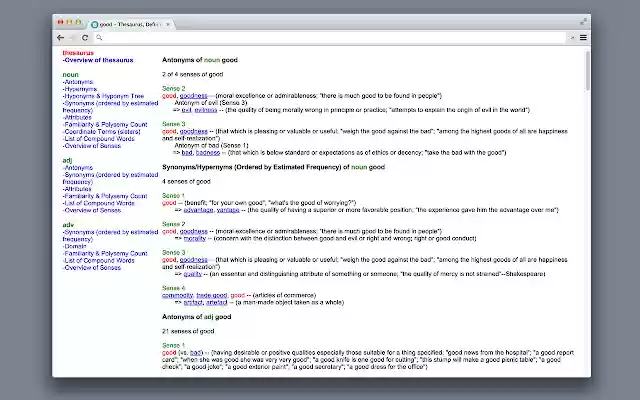Click the 'Antonyms of adj good' heading
This screenshot has height=400, width=640.
pyautogui.click(x=197, y=317)
